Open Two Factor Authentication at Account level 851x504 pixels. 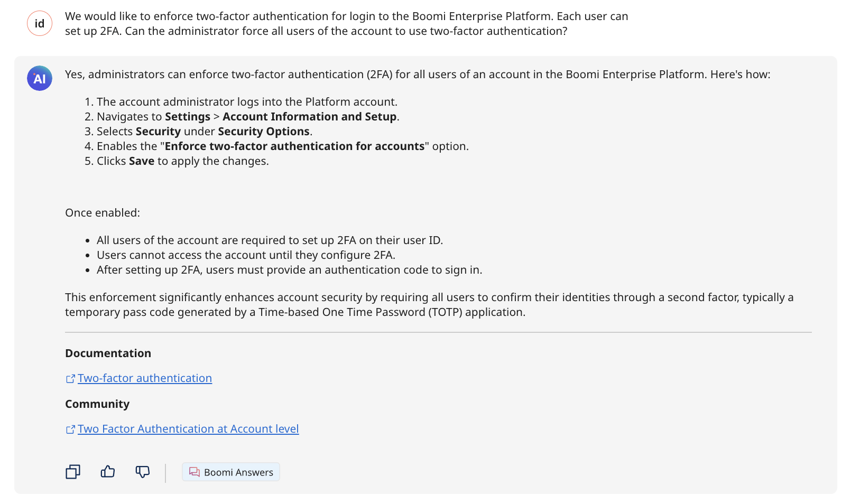188,428
